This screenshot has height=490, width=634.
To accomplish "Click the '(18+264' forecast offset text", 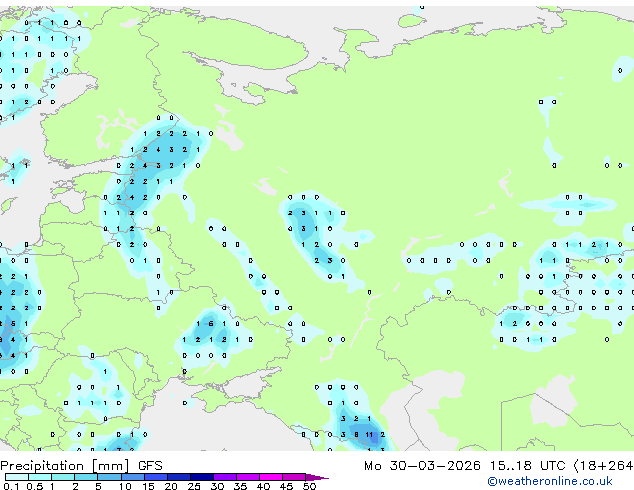I will (x=603, y=466).
